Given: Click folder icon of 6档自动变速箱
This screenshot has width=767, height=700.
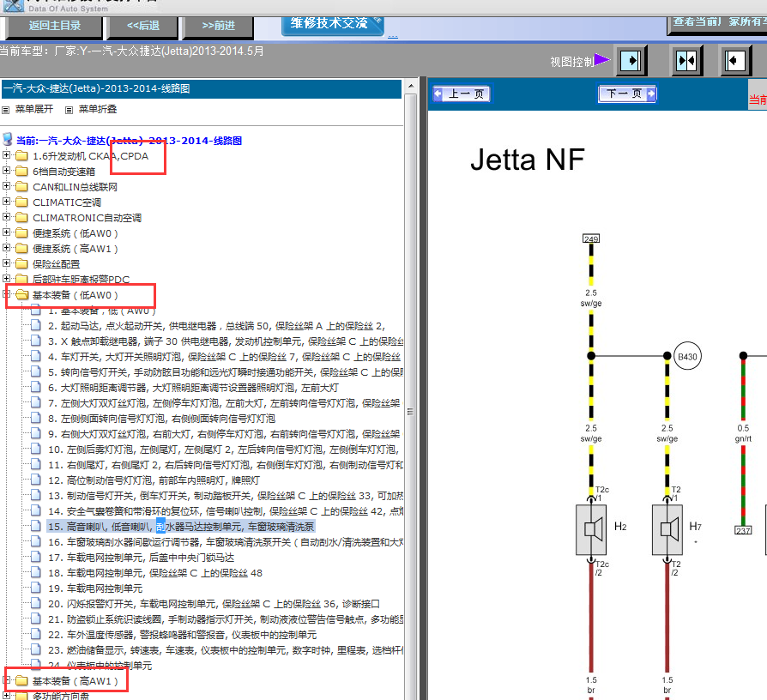Looking at the screenshot, I should [x=21, y=172].
